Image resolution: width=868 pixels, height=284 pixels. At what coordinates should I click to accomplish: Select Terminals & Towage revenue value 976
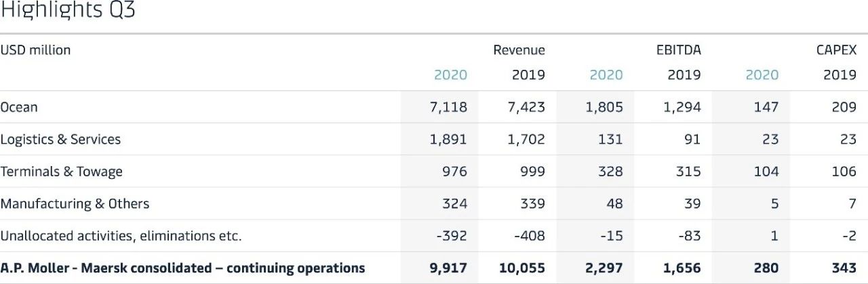[x=454, y=171]
